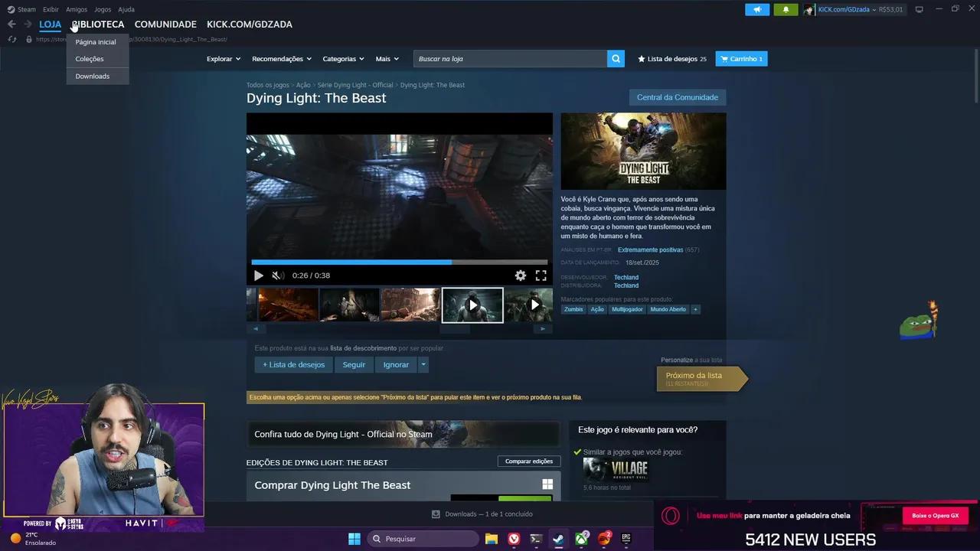Click the plus tag button after Mundo Aberto
Screen dimensions: 980x551
pyautogui.click(x=695, y=309)
